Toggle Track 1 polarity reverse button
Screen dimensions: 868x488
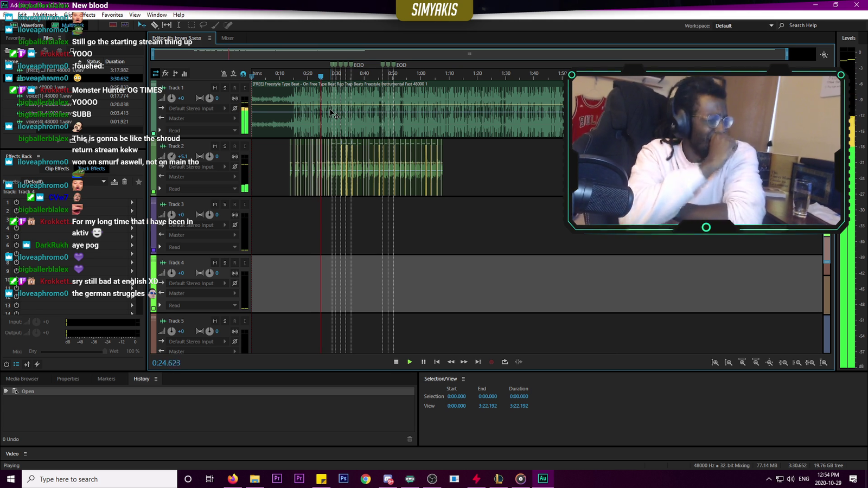point(235,108)
